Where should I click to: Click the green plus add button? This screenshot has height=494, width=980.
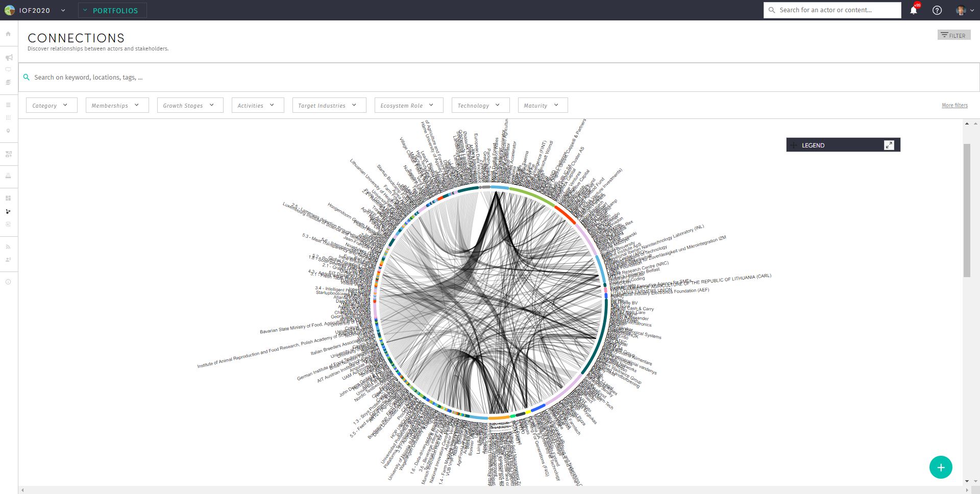click(x=941, y=467)
